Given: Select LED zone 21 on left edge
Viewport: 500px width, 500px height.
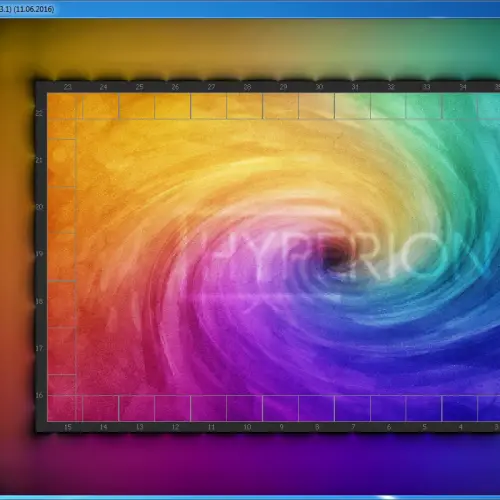Looking at the screenshot, I should click(x=62, y=163).
